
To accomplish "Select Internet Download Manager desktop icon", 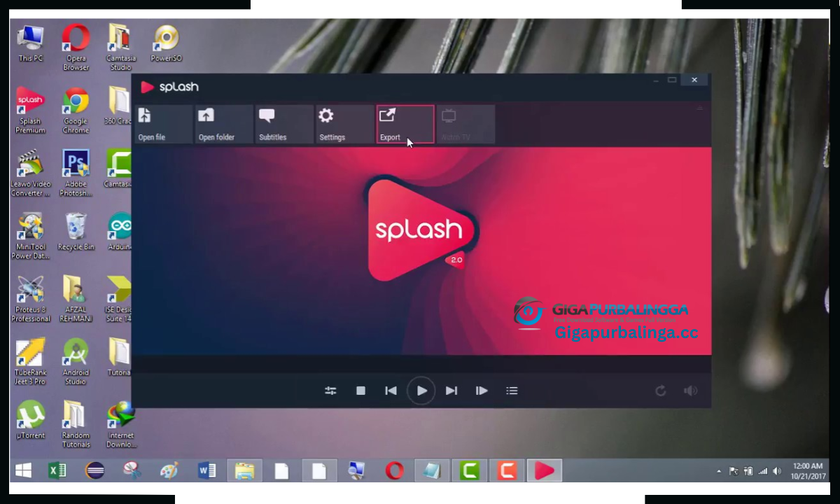I will click(x=120, y=424).
